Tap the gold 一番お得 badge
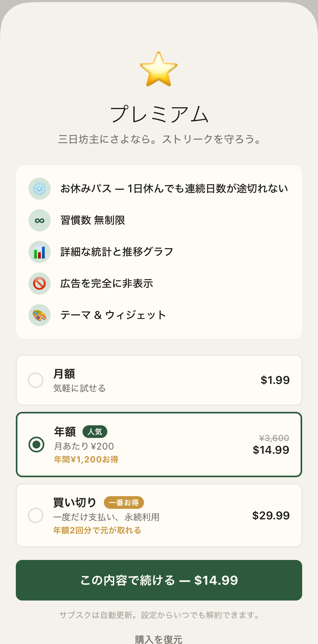 124,502
